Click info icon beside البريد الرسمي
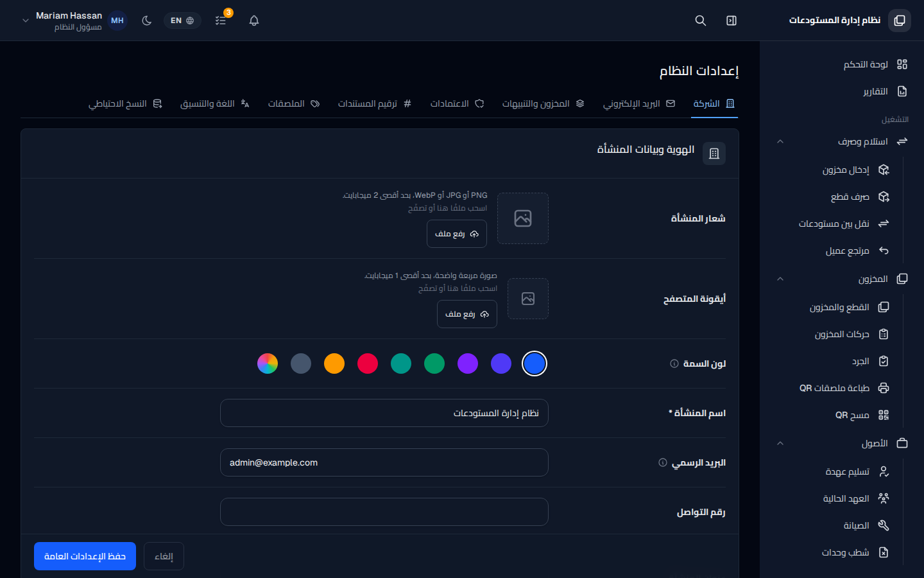Viewport: 924px width, 578px height. 663,462
